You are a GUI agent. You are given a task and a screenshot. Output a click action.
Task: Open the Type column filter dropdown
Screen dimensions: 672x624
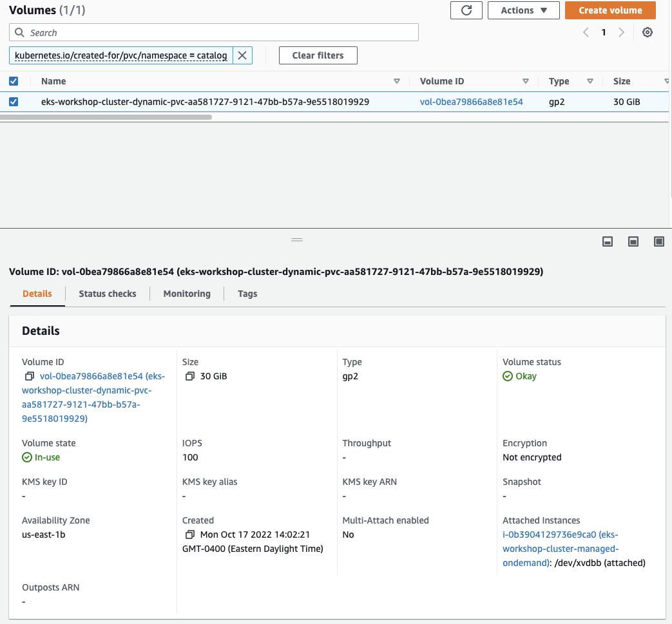pos(590,81)
